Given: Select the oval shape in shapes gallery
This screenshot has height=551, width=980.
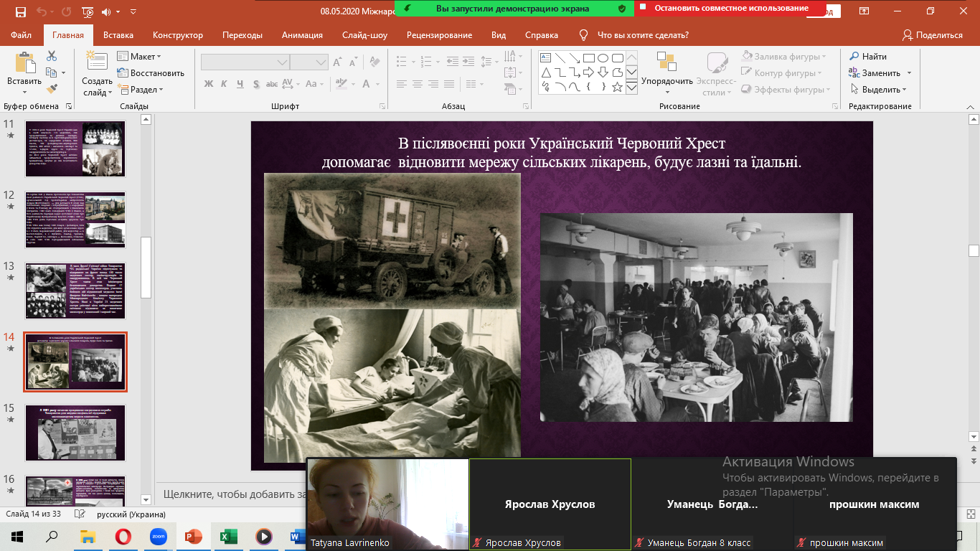Looking at the screenshot, I should pyautogui.click(x=603, y=58).
